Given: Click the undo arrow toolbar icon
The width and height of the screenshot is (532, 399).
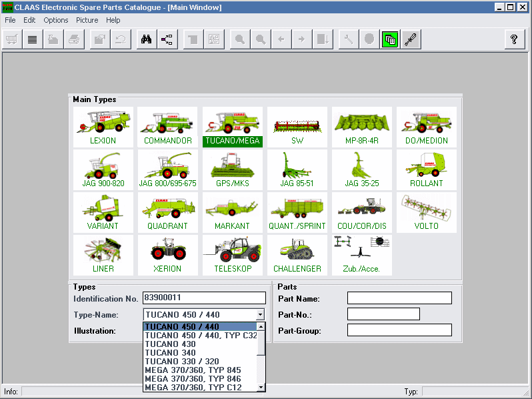Looking at the screenshot, I should coord(121,39).
